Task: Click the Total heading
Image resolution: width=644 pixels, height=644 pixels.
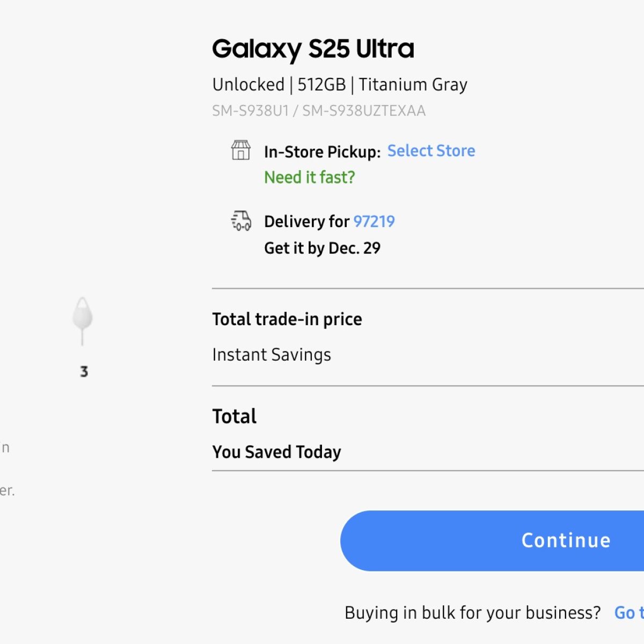Action: 235,416
